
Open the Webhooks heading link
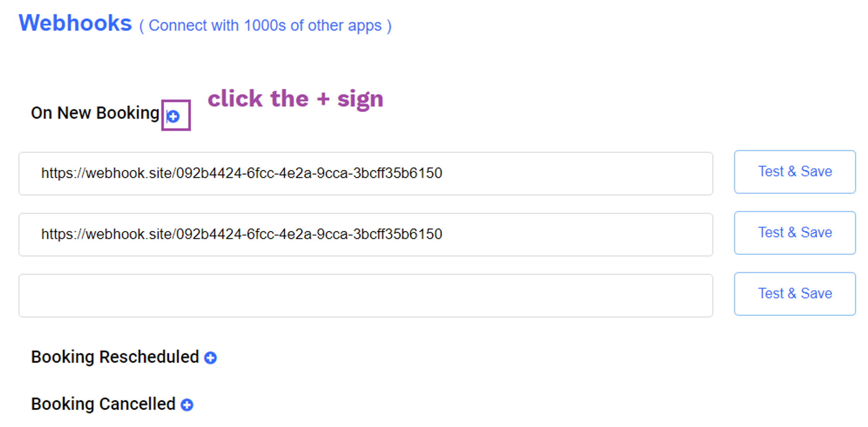(x=75, y=23)
